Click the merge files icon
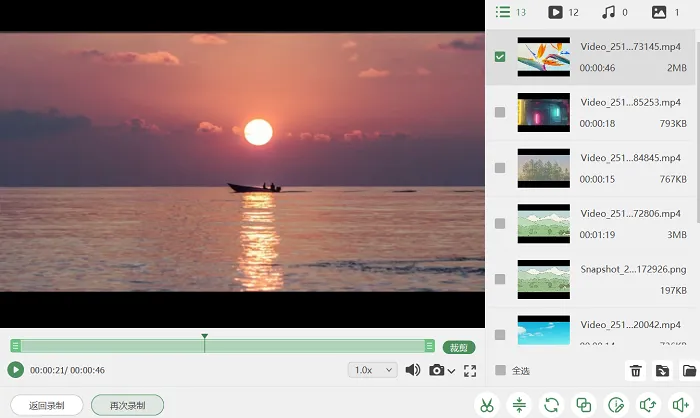 584,405
